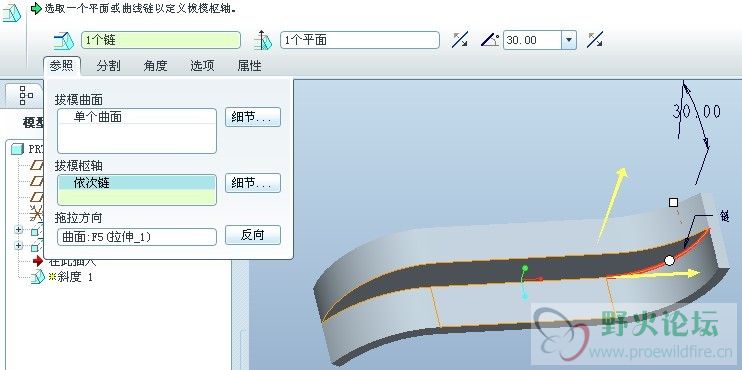This screenshot has width=742, height=370.
Task: Click the pull direction icon beside plane field
Action: (x=264, y=40)
